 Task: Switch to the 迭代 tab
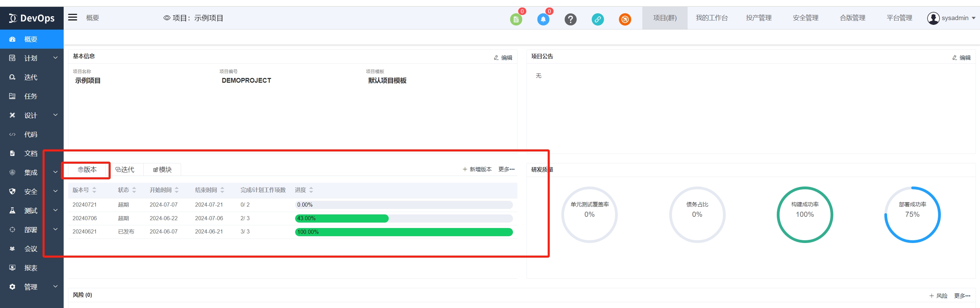pos(125,169)
